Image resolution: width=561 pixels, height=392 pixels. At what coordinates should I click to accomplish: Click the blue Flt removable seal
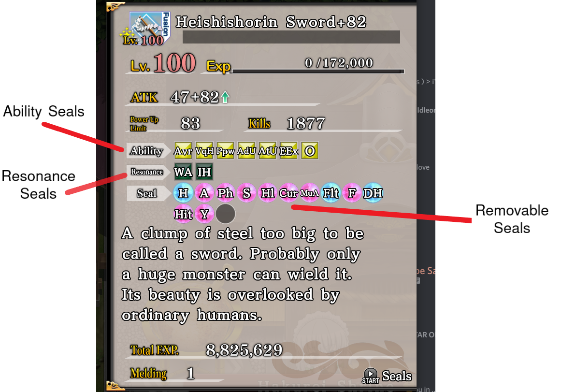tap(331, 193)
